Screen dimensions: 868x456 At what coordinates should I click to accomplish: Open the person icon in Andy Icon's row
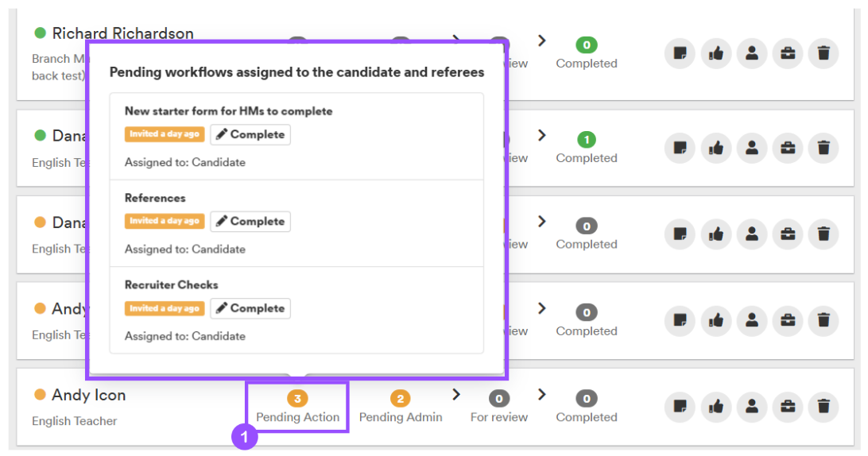coord(752,407)
